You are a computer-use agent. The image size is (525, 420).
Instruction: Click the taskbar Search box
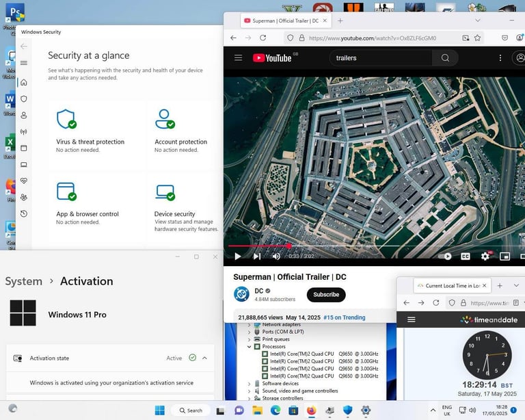191,410
